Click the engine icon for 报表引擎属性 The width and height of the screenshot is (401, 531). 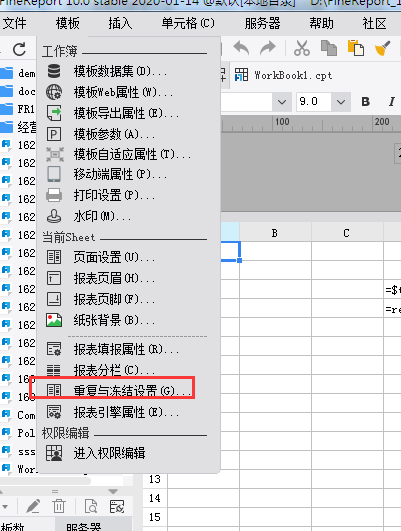pyautogui.click(x=54, y=412)
